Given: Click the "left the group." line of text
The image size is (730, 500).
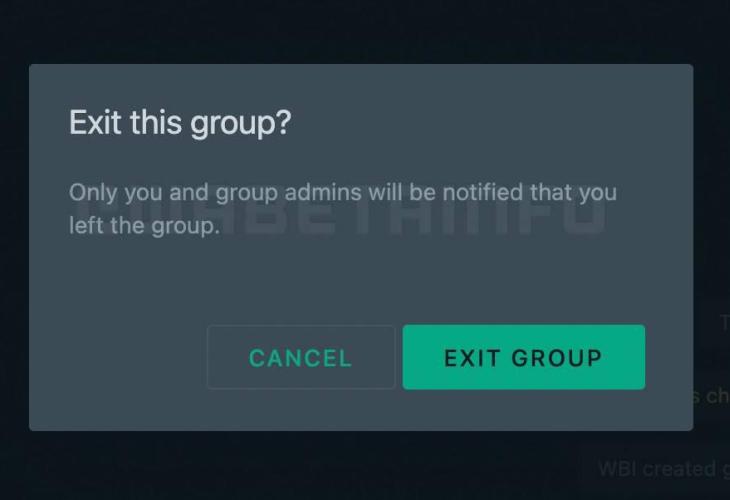Looking at the screenshot, I should point(144,226).
